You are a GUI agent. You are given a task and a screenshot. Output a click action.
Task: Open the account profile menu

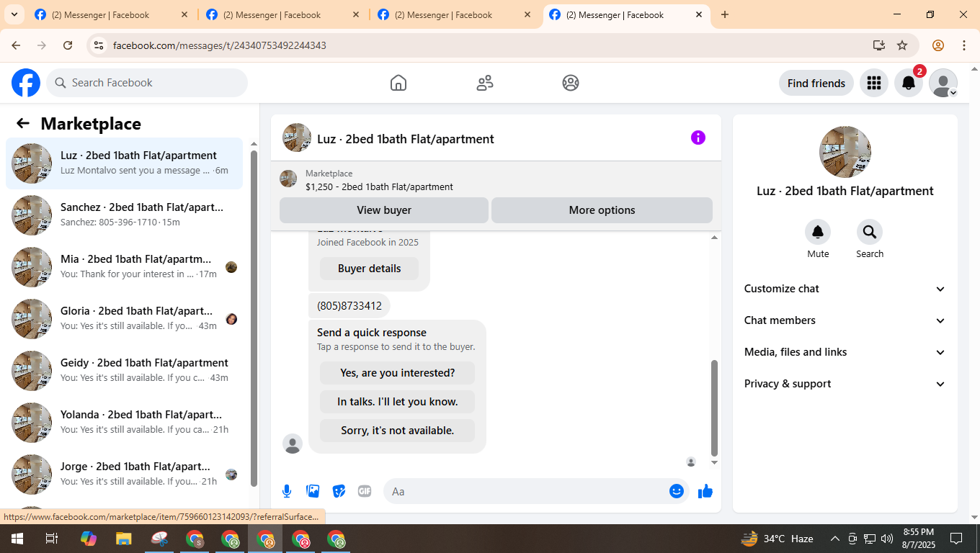point(943,83)
